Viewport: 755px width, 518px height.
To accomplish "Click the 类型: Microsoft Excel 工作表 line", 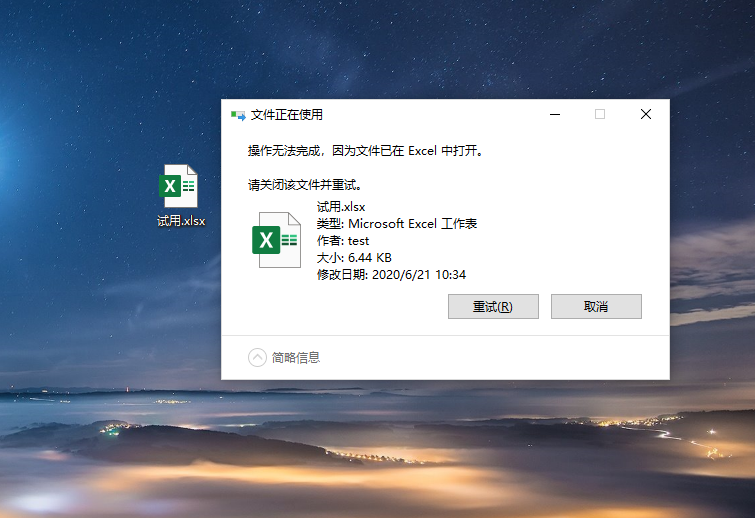I will 397,224.
